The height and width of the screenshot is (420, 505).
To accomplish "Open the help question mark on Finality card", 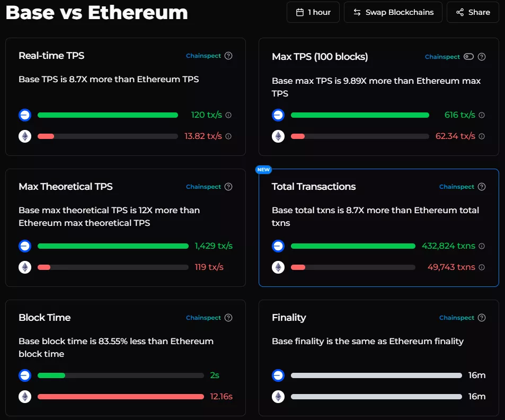I will pos(482,318).
